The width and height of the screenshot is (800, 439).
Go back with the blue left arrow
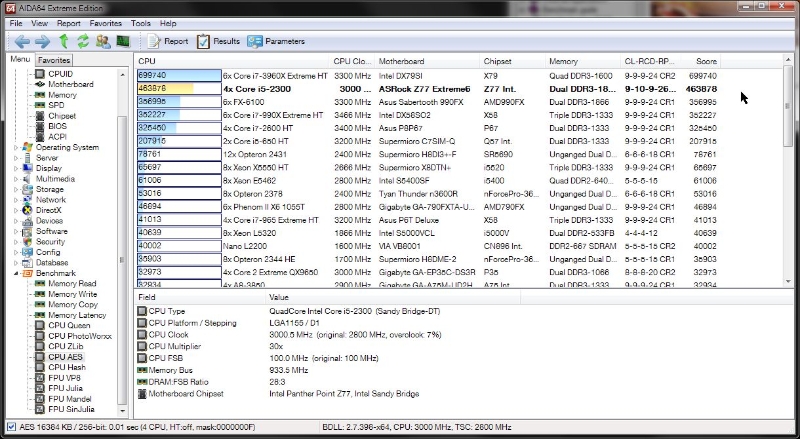22,41
